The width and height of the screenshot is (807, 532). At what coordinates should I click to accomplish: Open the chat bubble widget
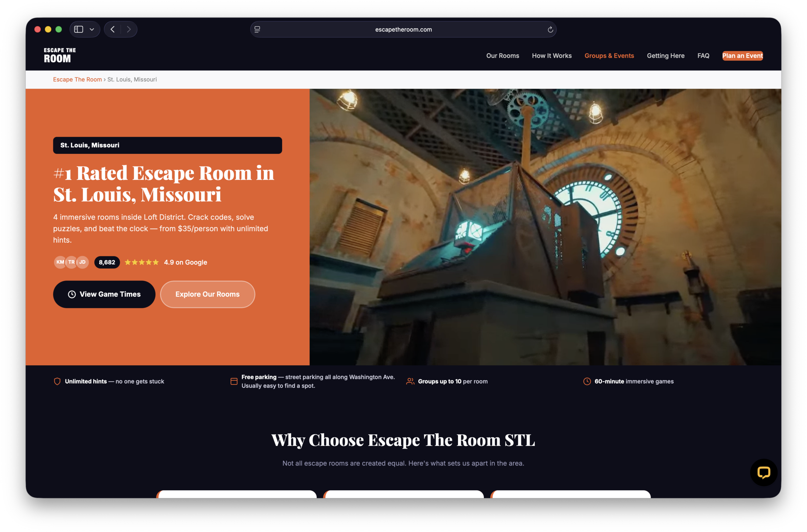click(x=763, y=472)
